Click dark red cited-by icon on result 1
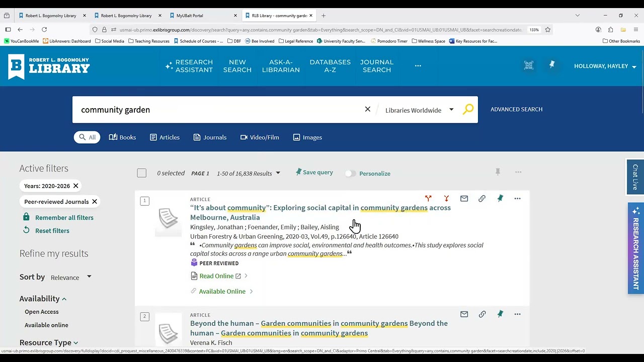 446,199
